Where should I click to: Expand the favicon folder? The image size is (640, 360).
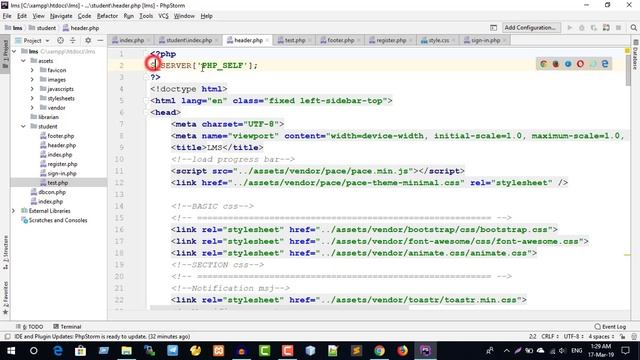coord(32,70)
